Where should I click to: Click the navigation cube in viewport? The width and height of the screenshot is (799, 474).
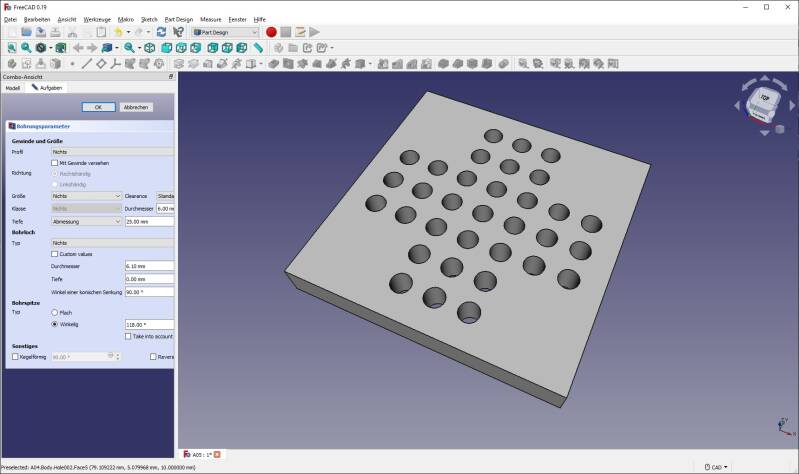[765, 101]
